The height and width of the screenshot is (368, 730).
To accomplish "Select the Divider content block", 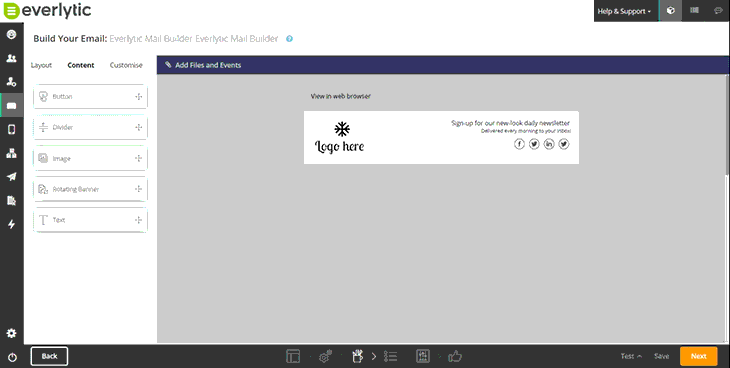I will [90, 127].
